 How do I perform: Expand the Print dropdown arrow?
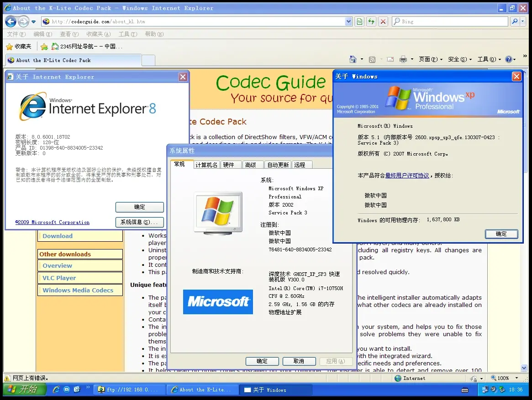tap(412, 59)
